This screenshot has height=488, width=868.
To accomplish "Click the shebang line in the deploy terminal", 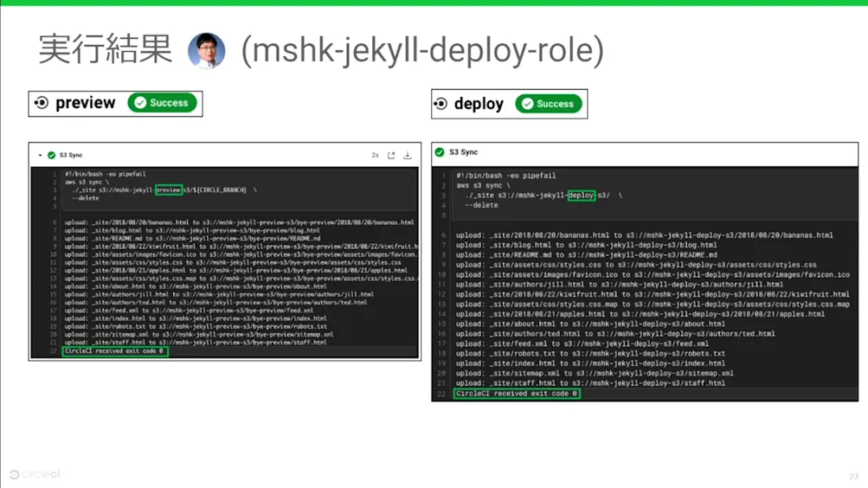I will tap(506, 176).
